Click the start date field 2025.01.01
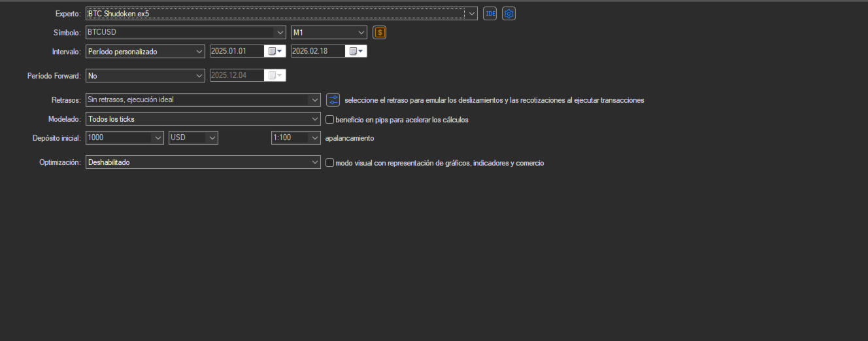The width and height of the screenshot is (868, 341). click(237, 51)
